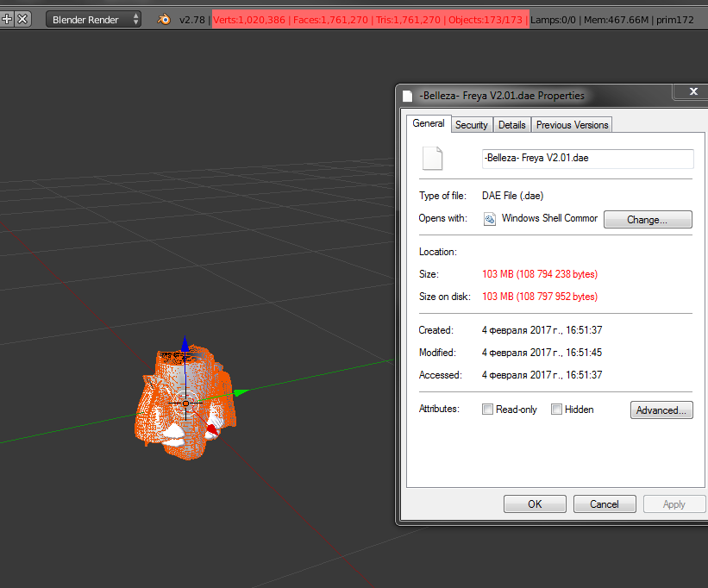Click the Cancel button
This screenshot has width=708, height=588.
(x=605, y=504)
